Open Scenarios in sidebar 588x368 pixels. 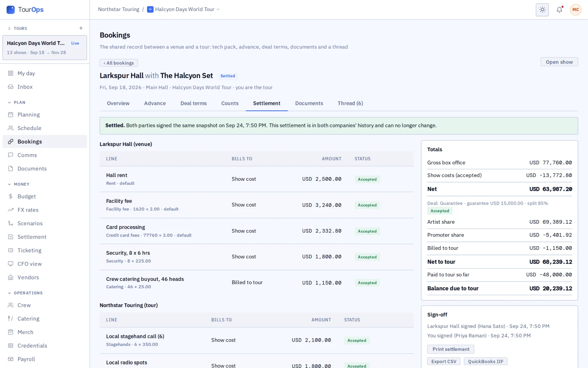click(x=45, y=223)
